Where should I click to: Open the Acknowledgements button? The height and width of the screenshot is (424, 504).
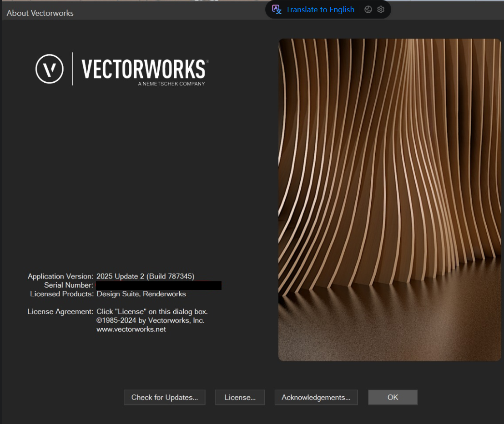click(x=316, y=397)
